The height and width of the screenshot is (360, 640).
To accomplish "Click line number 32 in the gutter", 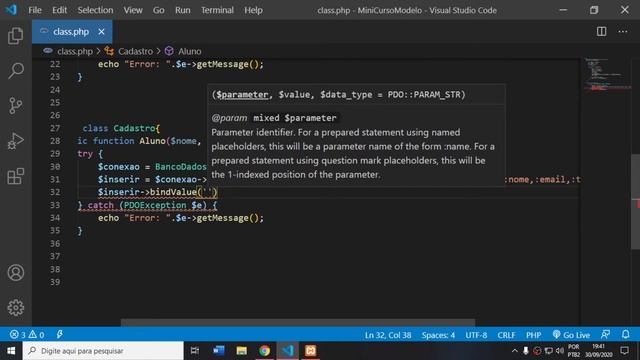I will (55, 192).
